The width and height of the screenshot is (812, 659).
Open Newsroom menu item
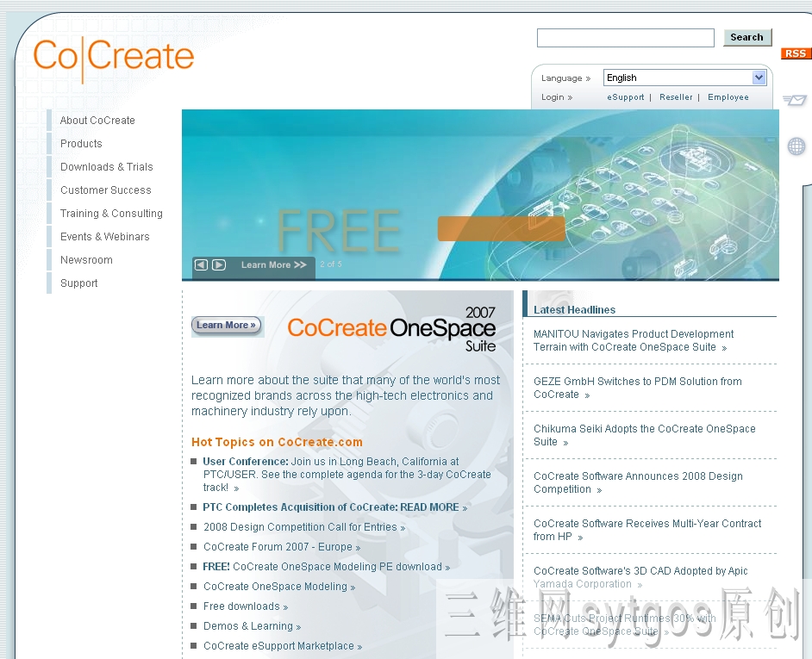tap(86, 260)
